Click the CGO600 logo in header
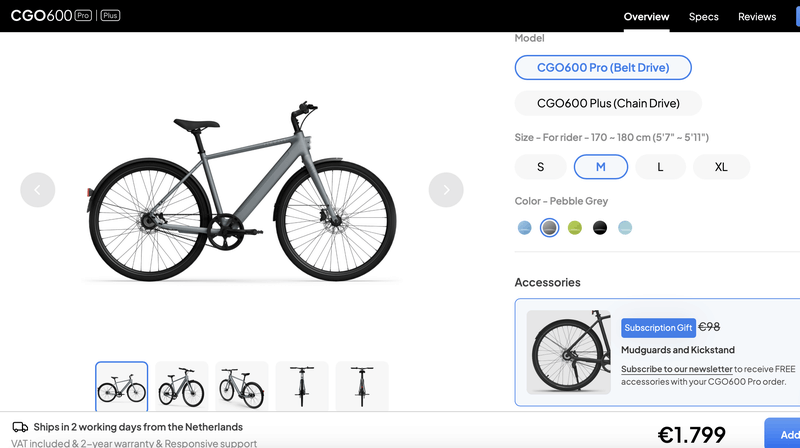Image resolution: width=800 pixels, height=448 pixels. [x=41, y=16]
